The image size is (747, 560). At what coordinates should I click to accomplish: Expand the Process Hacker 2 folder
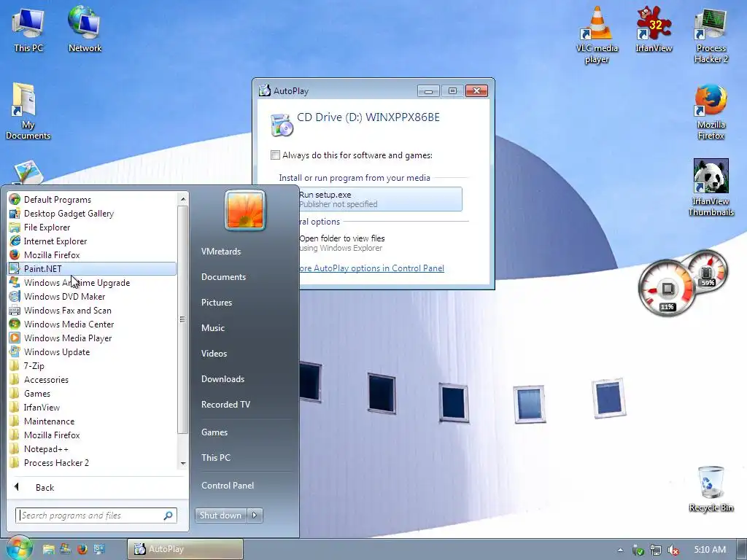[x=93, y=462]
